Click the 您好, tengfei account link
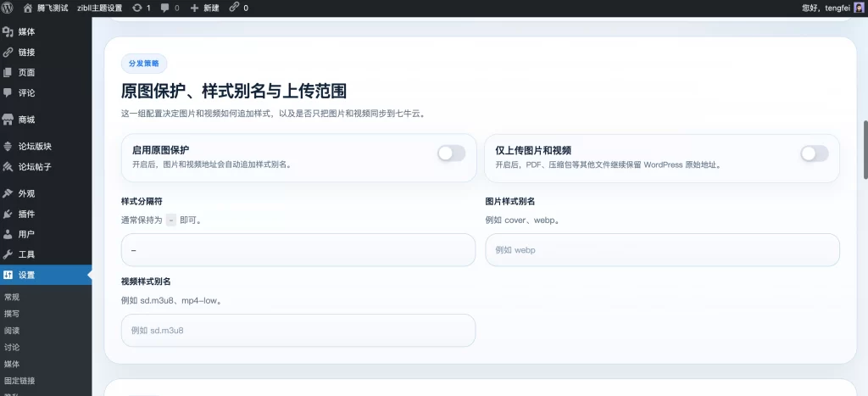The width and height of the screenshot is (868, 396). 826,8
